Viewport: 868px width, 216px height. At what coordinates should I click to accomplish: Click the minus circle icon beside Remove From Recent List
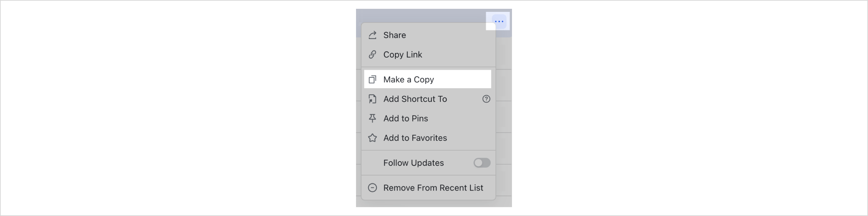[x=373, y=188]
